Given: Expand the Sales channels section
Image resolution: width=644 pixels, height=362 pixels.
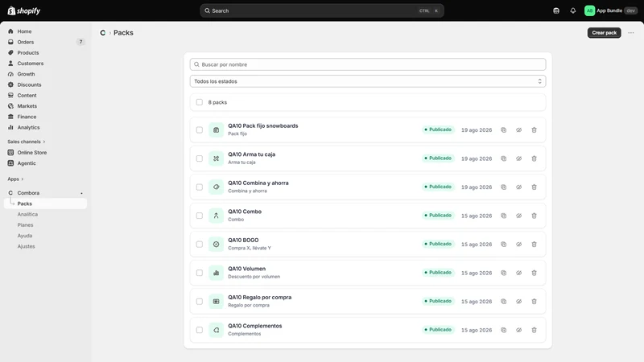Looking at the screenshot, I should click(x=27, y=142).
